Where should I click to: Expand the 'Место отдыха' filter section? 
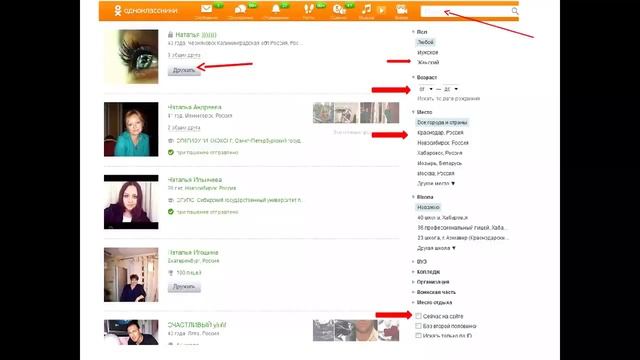pos(432,302)
